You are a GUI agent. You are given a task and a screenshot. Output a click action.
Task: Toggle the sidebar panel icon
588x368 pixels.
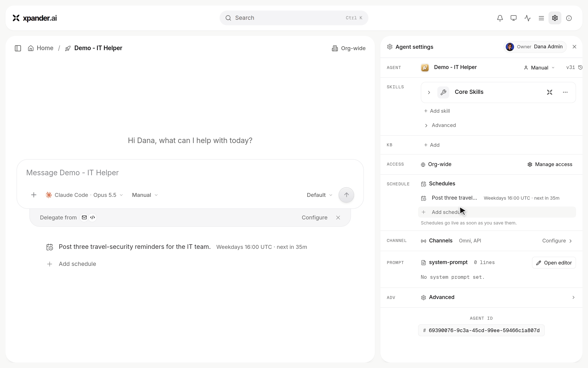(18, 48)
